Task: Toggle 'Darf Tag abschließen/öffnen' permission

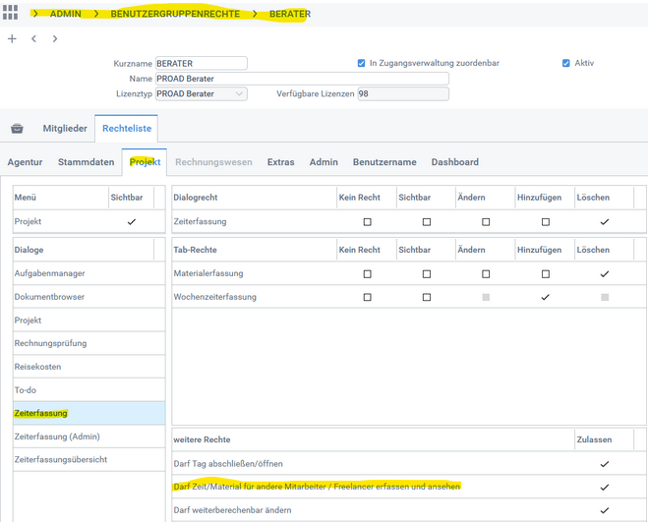Action: coord(604,464)
